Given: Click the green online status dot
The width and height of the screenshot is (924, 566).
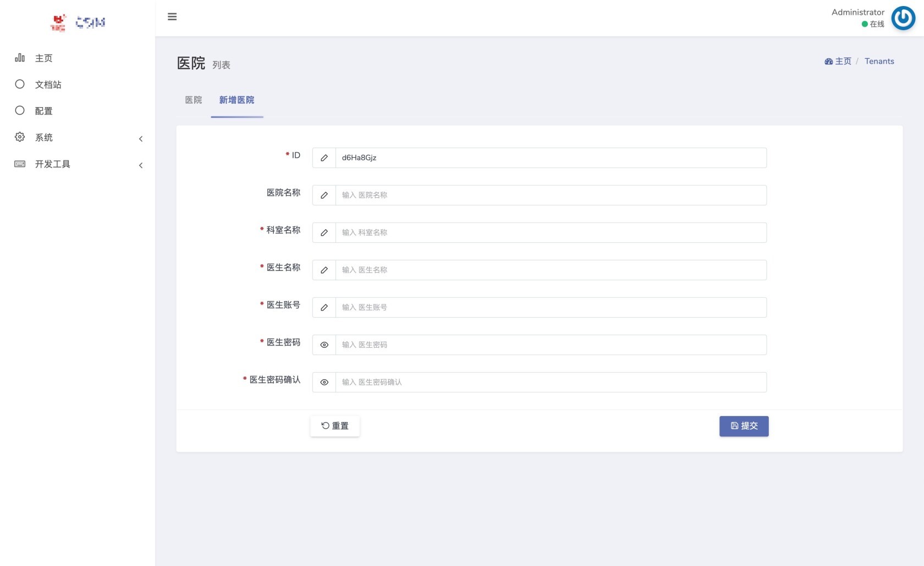Looking at the screenshot, I should coord(865,24).
